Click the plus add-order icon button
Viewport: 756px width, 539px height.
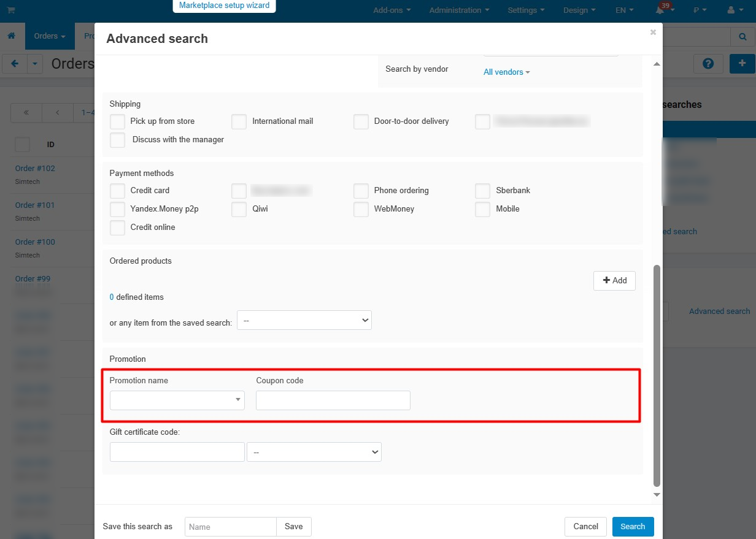click(x=742, y=63)
